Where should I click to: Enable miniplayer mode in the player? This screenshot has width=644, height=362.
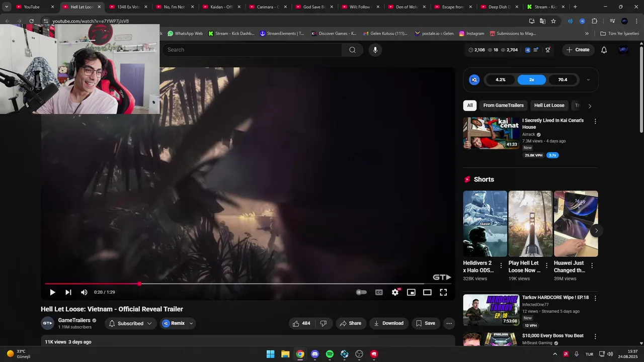click(411, 292)
